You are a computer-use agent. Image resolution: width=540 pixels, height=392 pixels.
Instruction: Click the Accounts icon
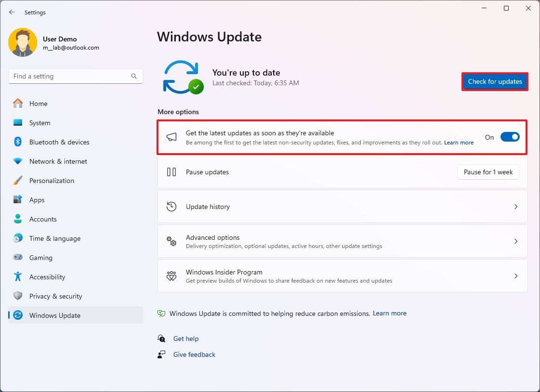click(18, 219)
